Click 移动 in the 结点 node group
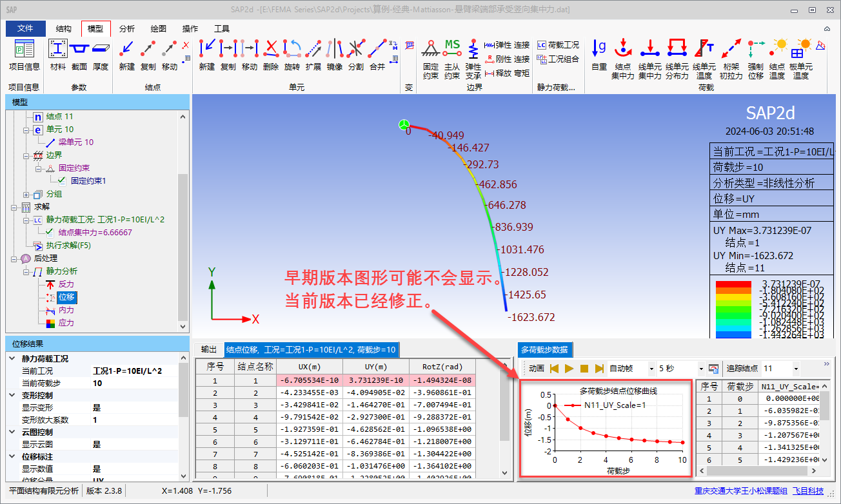 click(170, 54)
